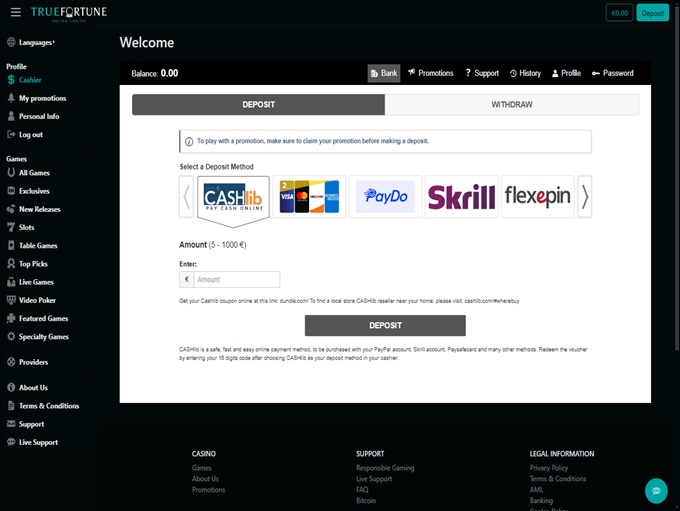Viewport: 680px width, 511px height.
Task: Open the Bank section in toolbar
Action: [x=384, y=73]
